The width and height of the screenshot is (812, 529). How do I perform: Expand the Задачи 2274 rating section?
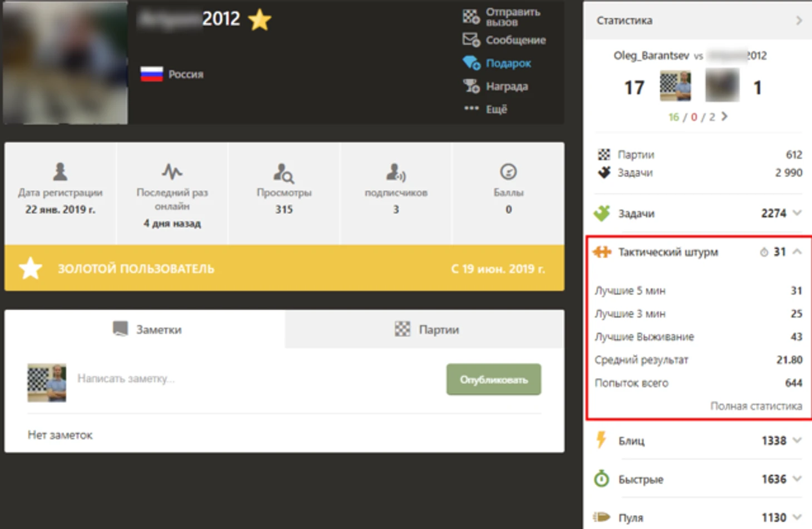pyautogui.click(x=798, y=213)
